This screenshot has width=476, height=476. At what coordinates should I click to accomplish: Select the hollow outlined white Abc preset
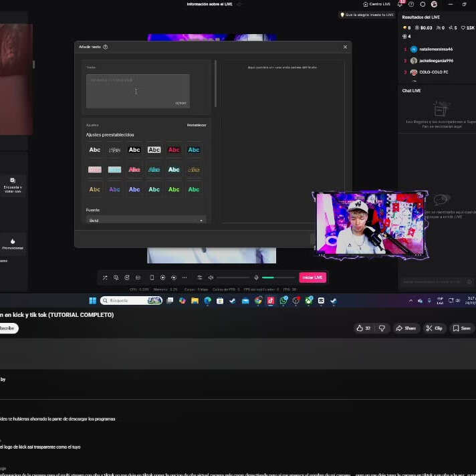114,150
